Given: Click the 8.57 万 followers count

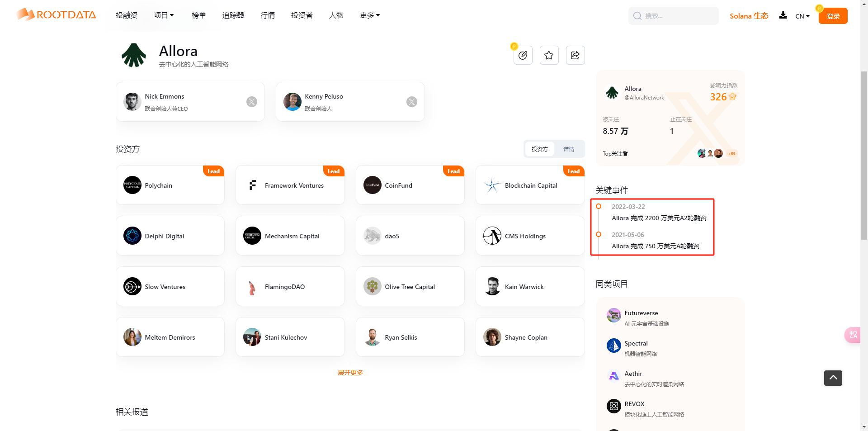Looking at the screenshot, I should pos(615,131).
